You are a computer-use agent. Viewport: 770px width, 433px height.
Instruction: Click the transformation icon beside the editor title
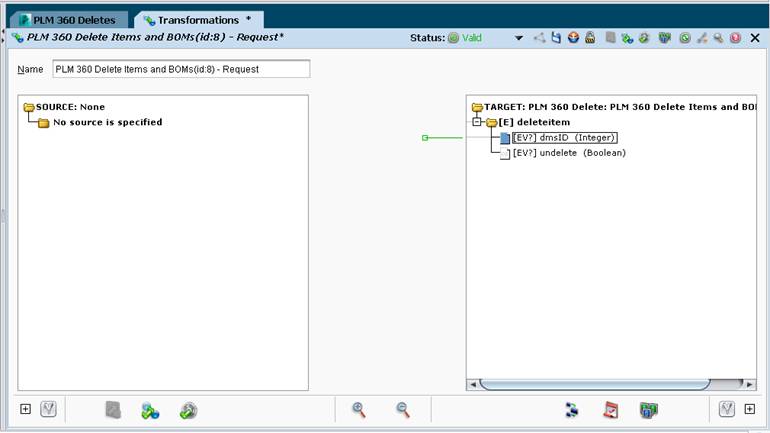[x=18, y=38]
